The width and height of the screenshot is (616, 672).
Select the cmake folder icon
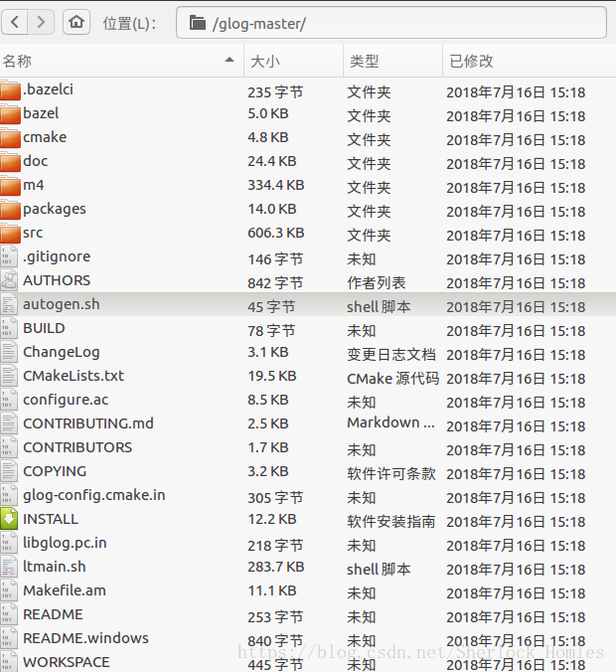click(x=10, y=138)
